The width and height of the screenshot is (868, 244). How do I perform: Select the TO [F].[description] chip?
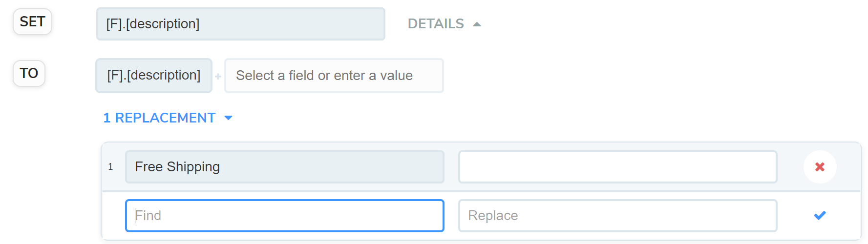click(153, 75)
